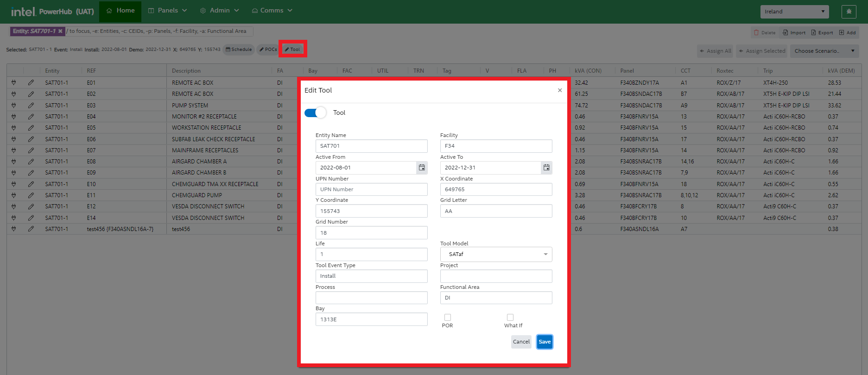Expand the Tool Model dropdown
868x375 pixels.
click(x=496, y=254)
